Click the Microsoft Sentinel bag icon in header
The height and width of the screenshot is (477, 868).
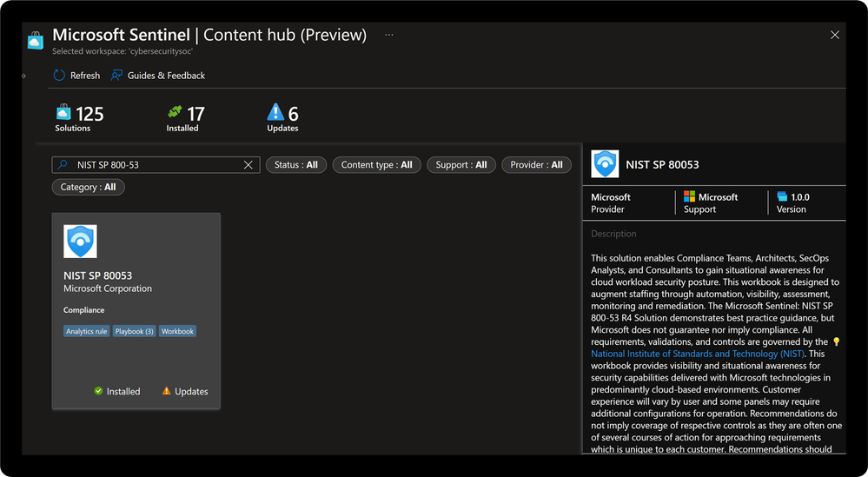click(x=36, y=40)
